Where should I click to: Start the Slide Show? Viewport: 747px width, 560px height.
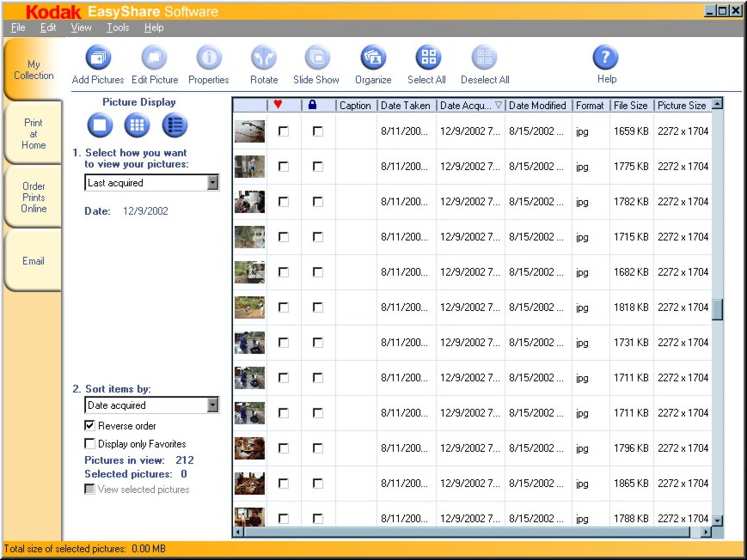tap(316, 58)
